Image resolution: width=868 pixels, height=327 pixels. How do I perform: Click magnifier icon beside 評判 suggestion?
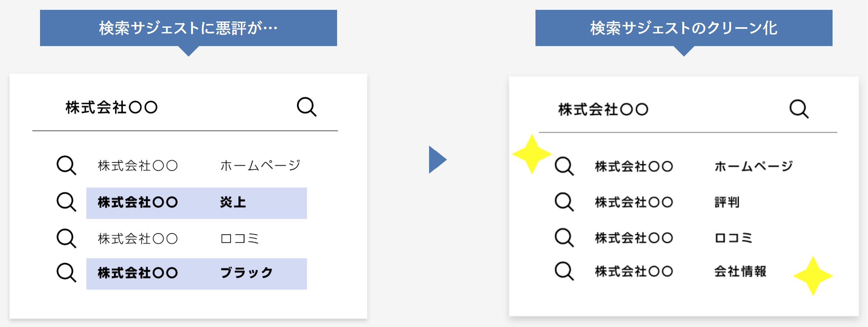(564, 202)
